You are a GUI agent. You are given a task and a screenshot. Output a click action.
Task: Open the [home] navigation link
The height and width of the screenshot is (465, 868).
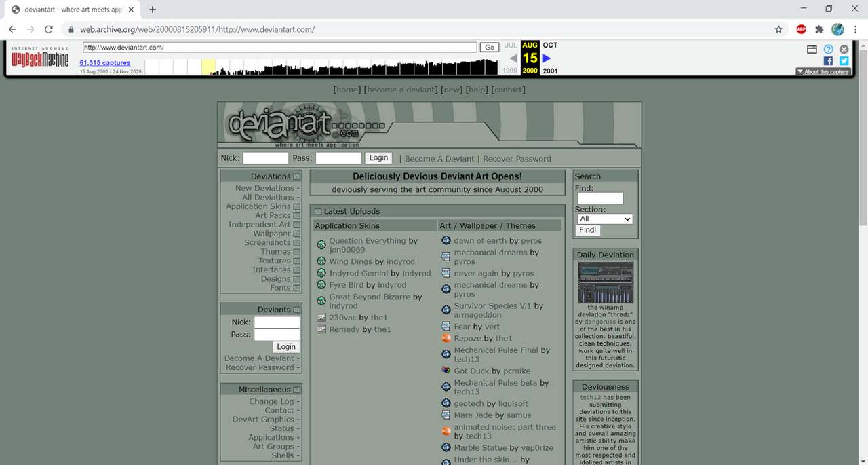pyautogui.click(x=347, y=90)
